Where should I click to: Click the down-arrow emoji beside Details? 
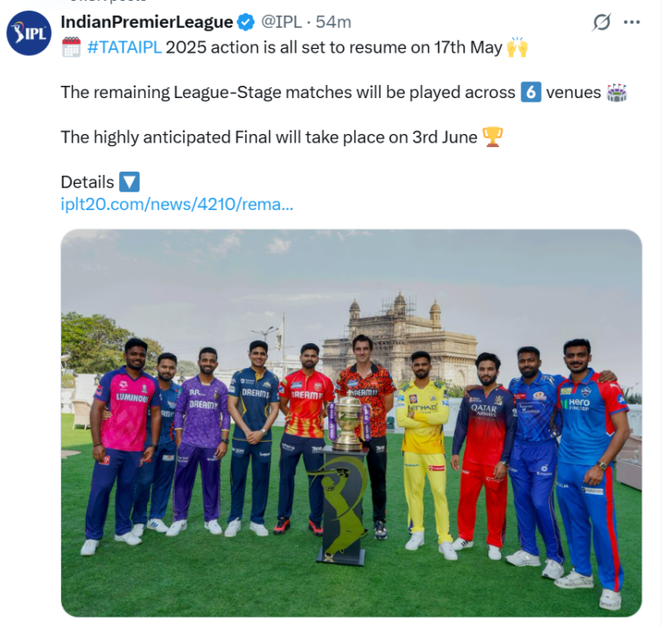point(129,182)
